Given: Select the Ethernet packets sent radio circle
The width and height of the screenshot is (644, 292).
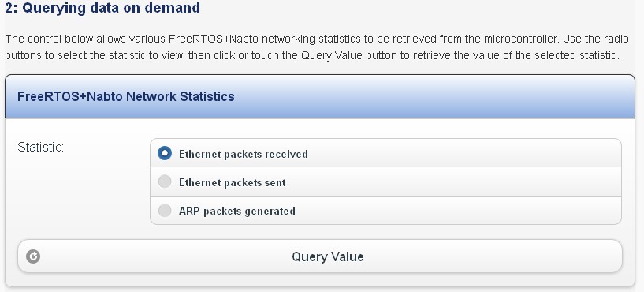Looking at the screenshot, I should (165, 182).
